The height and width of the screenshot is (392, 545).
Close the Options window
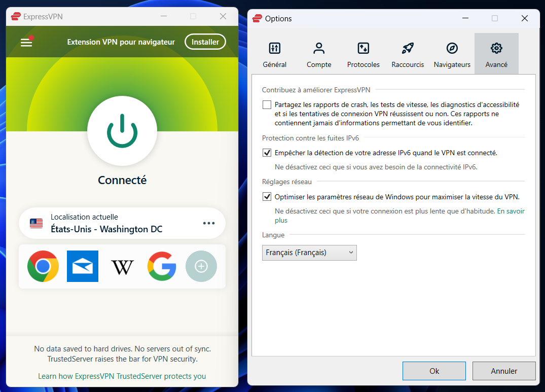(x=525, y=18)
